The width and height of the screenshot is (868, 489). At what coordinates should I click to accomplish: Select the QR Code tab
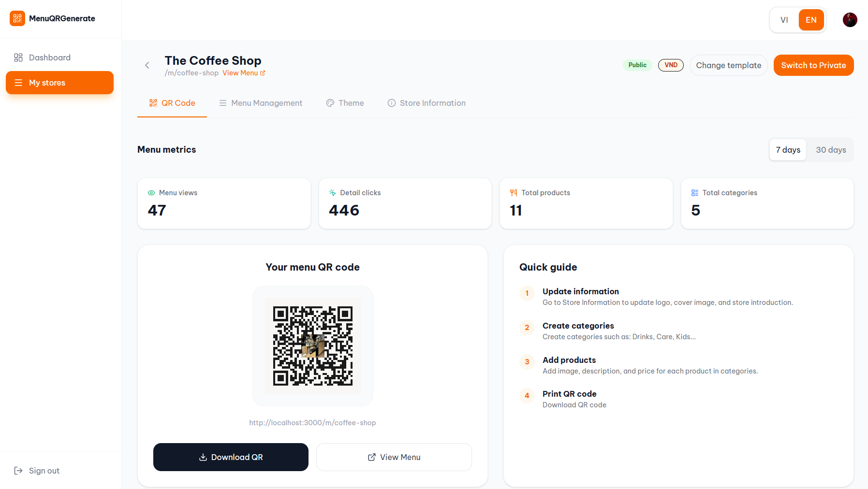tap(172, 103)
